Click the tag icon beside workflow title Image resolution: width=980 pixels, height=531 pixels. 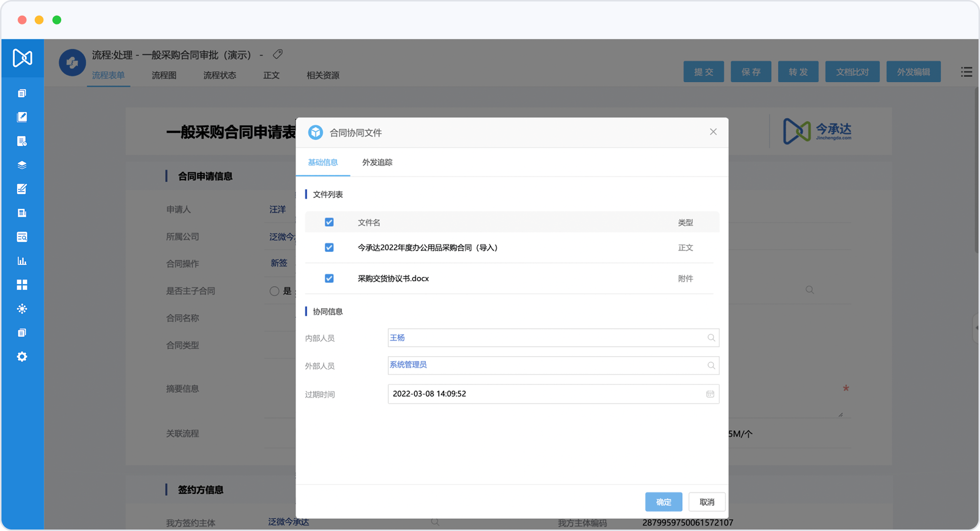278,54
